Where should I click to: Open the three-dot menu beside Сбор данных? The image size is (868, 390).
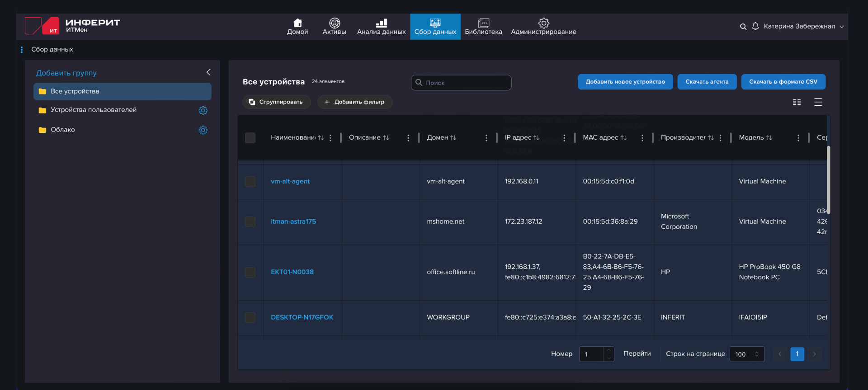click(x=22, y=50)
